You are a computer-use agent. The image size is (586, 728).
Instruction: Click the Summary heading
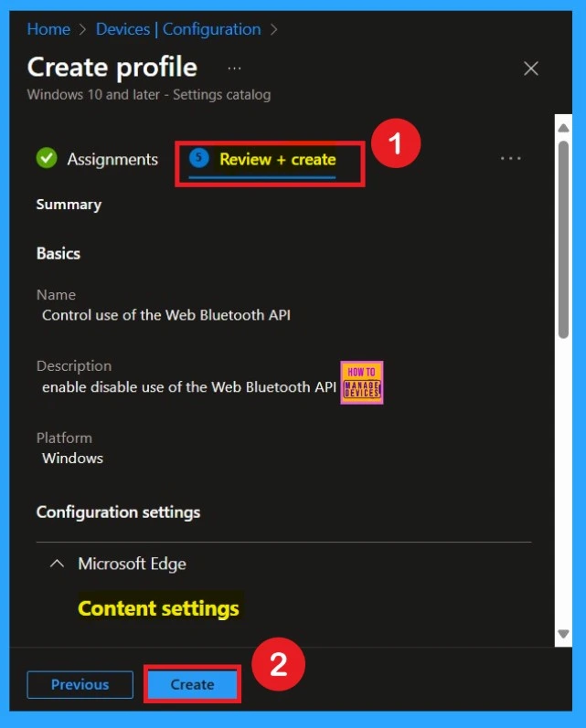[69, 205]
